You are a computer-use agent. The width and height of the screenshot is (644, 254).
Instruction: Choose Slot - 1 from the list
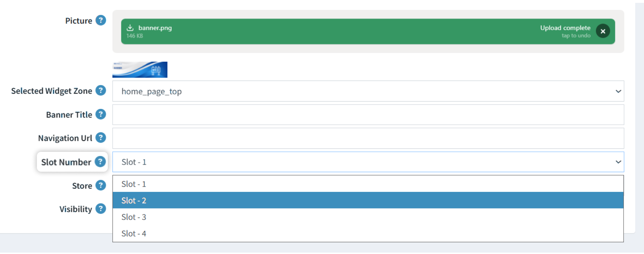368,184
